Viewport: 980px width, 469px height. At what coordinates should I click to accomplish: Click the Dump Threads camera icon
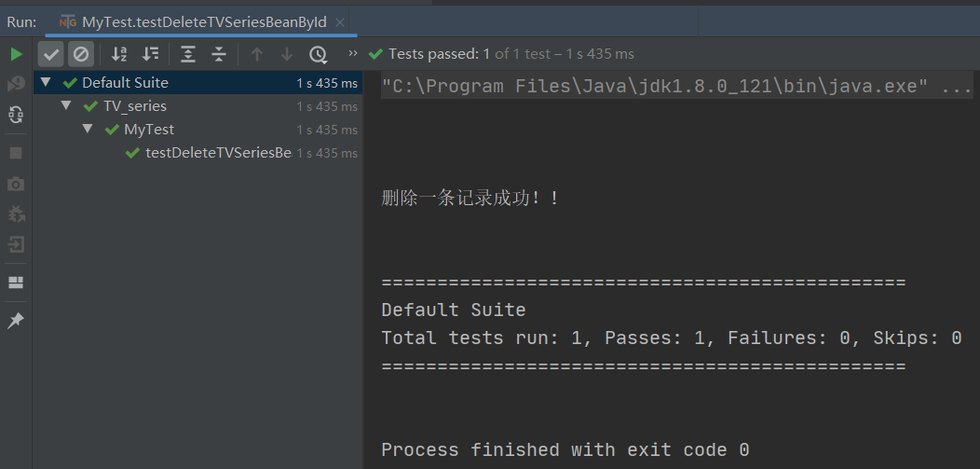click(16, 184)
